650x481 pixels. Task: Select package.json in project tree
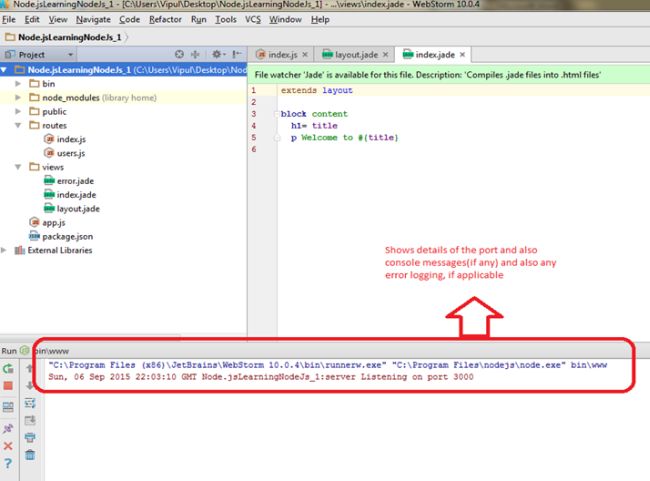coord(61,236)
